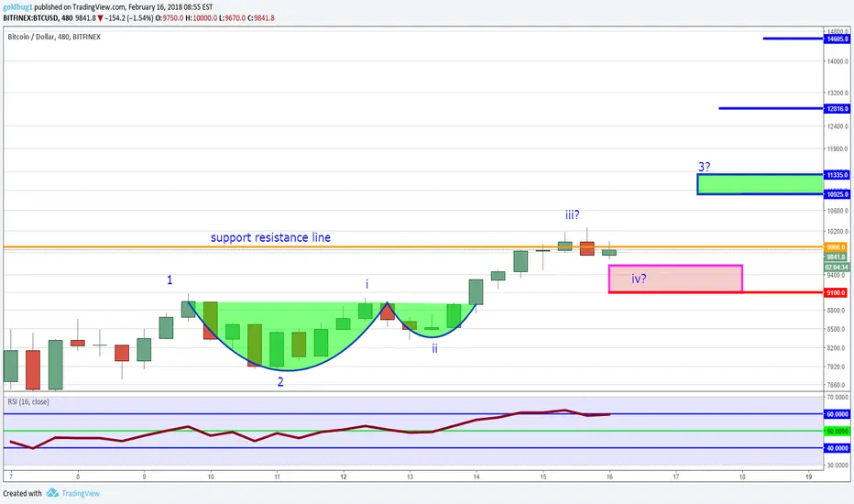Click the H:10000.0 high value
Screen dimensions: 854x504
[x=201, y=18]
